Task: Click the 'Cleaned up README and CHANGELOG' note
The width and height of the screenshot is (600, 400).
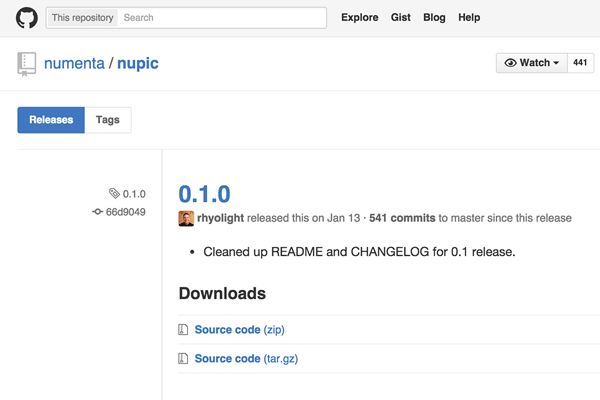Action: click(x=359, y=252)
